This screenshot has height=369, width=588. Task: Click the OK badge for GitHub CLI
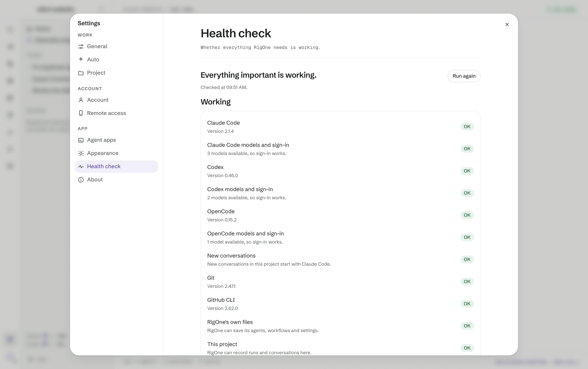point(467,304)
